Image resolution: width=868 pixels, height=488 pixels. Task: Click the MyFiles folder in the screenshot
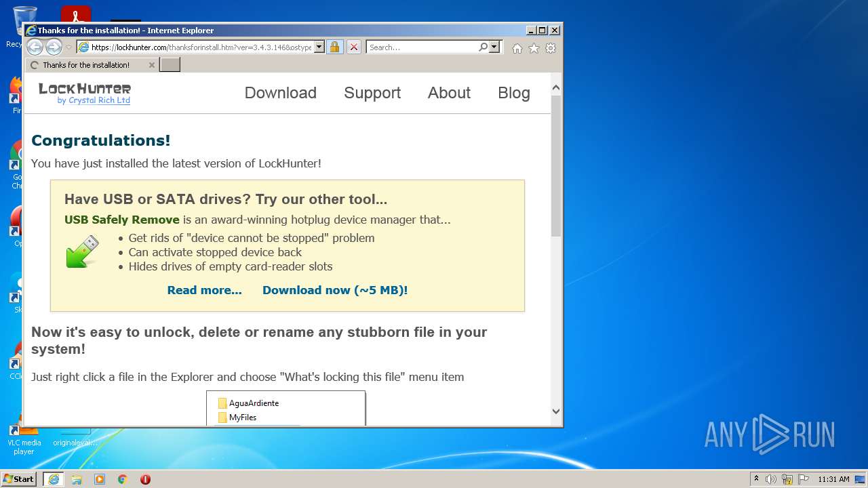[237, 418]
